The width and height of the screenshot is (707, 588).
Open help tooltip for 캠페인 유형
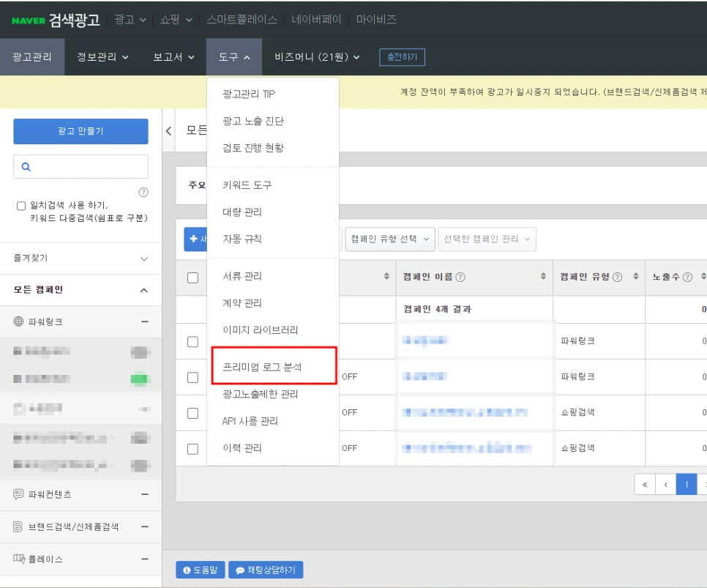(x=617, y=277)
